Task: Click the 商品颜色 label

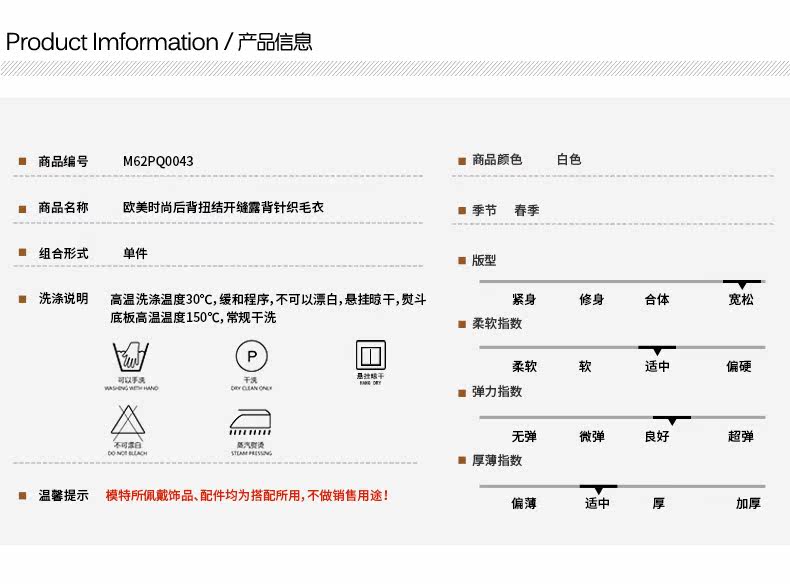Action: 497,160
